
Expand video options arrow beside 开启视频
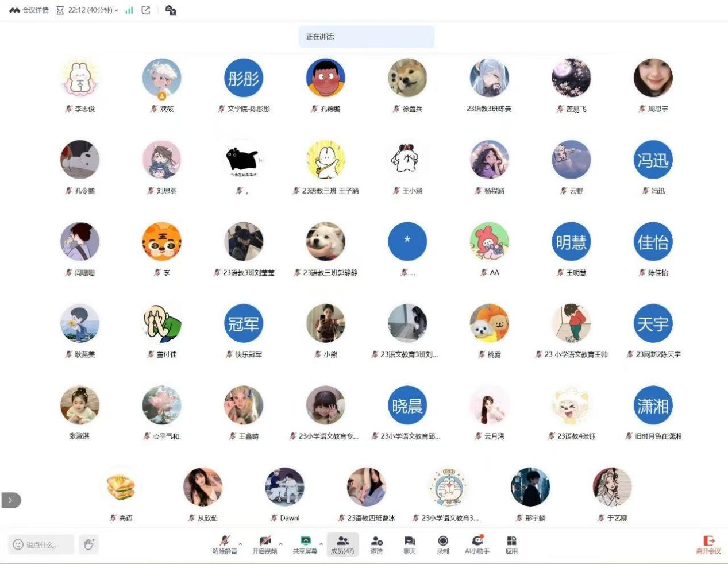[x=280, y=543]
